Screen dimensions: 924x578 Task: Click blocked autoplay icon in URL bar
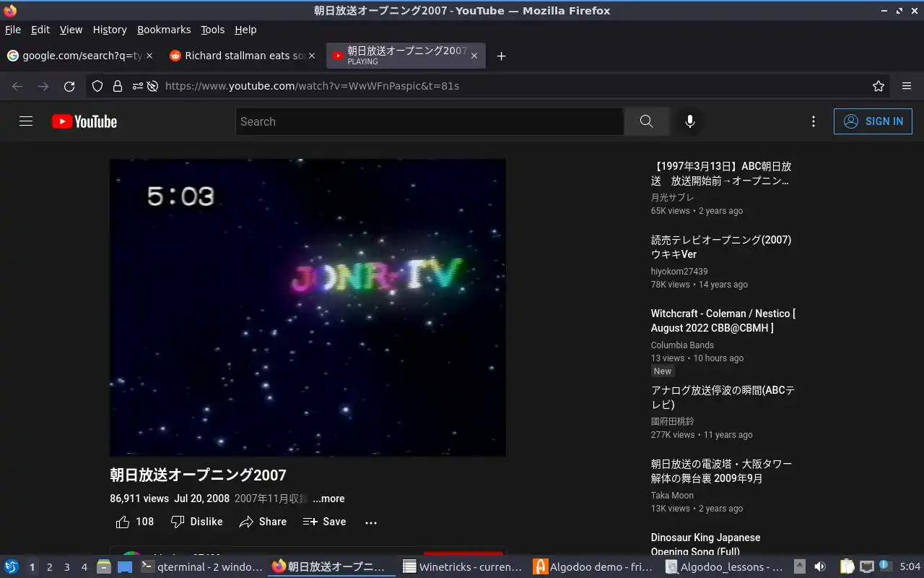tap(152, 86)
